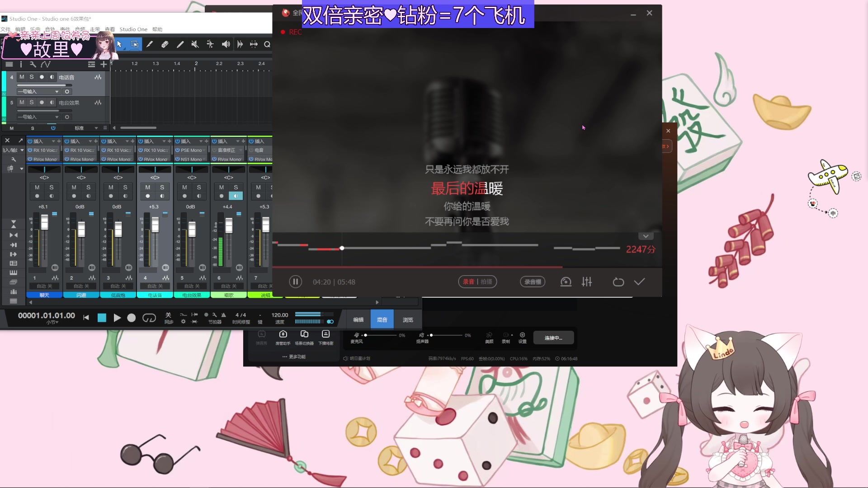Click 录音 mode button
Viewport: 868px width, 488px height.
click(x=468, y=282)
